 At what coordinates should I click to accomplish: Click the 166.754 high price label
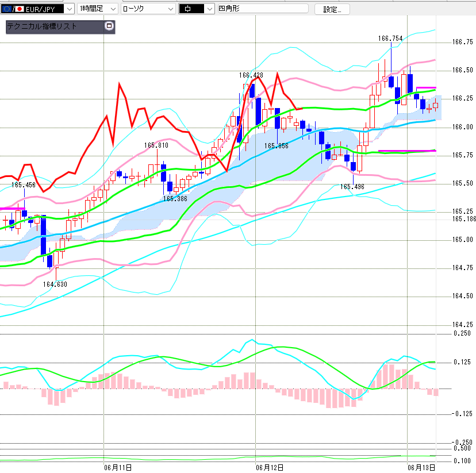[x=390, y=39]
